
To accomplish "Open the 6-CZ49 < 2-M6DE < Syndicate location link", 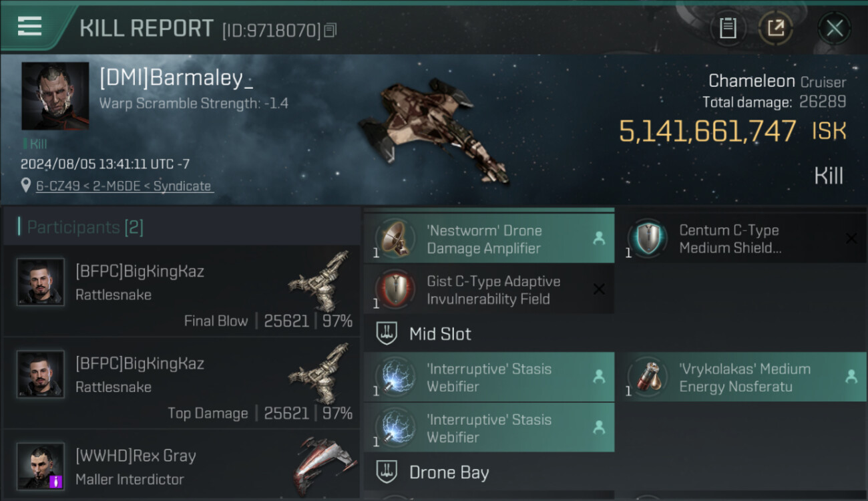I will click(x=124, y=186).
